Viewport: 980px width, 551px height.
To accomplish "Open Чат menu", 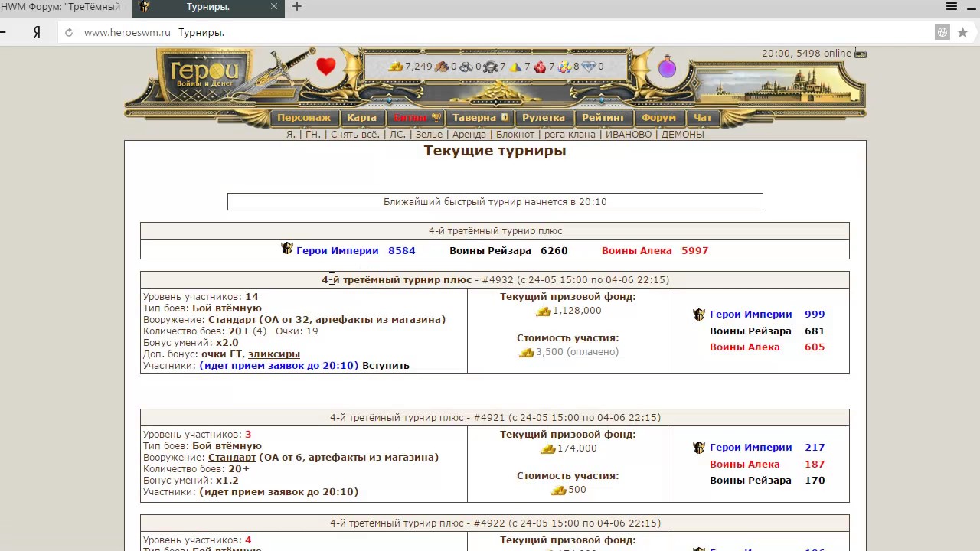I will [703, 118].
